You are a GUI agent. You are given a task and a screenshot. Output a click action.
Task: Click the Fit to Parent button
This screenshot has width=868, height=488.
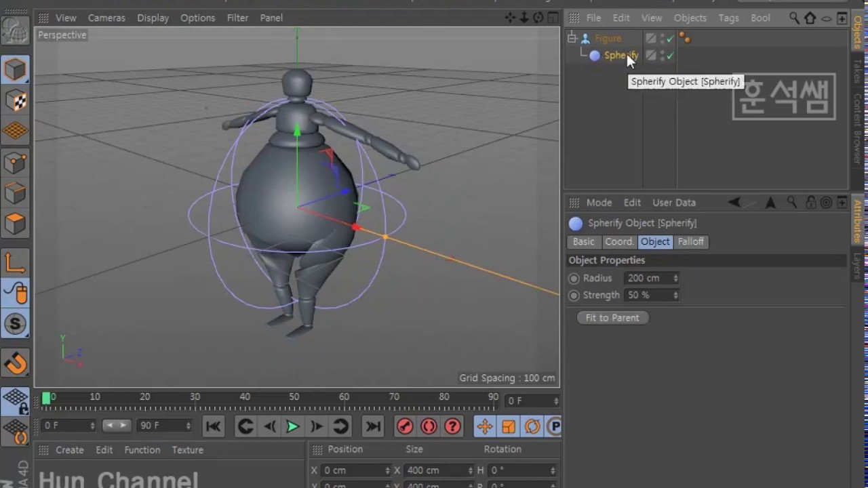[612, 318]
